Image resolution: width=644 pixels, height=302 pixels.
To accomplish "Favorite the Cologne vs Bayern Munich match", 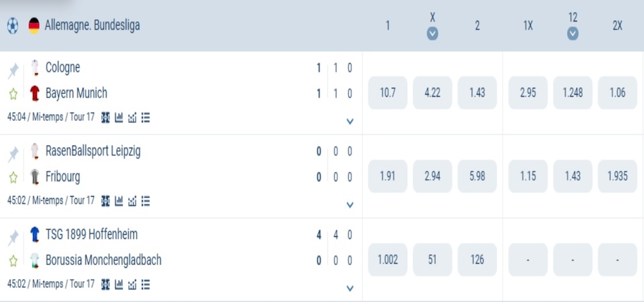I will pos(13,94).
